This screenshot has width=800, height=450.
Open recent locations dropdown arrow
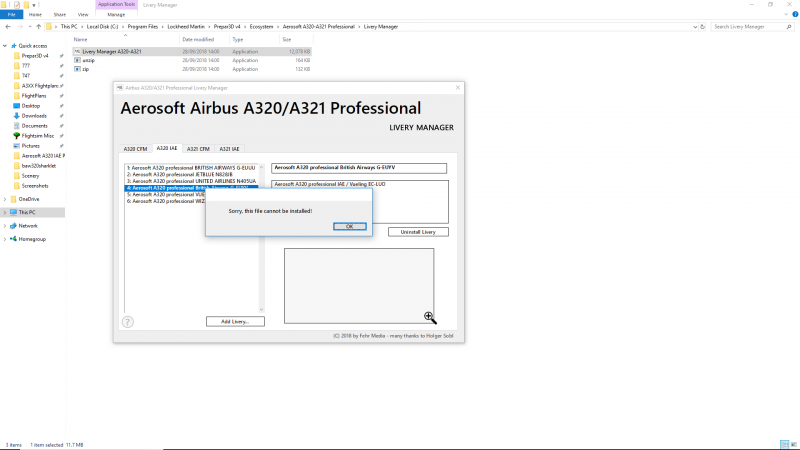[30, 27]
